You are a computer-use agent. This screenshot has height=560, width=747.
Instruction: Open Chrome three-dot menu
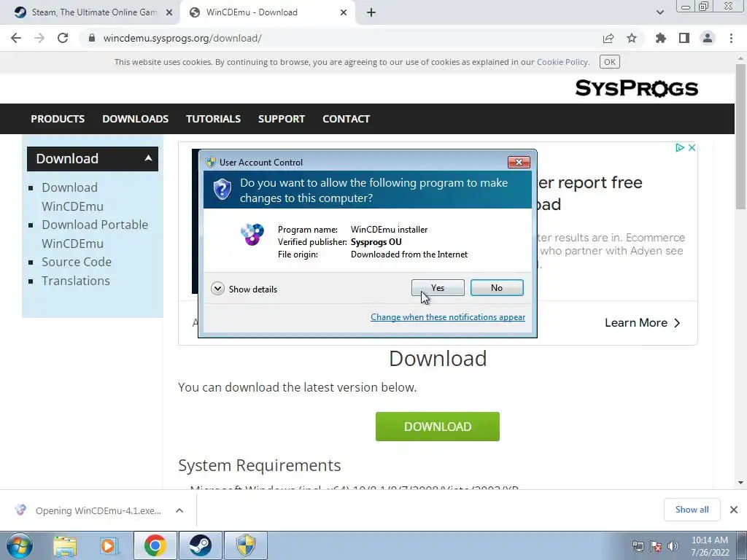click(x=731, y=38)
